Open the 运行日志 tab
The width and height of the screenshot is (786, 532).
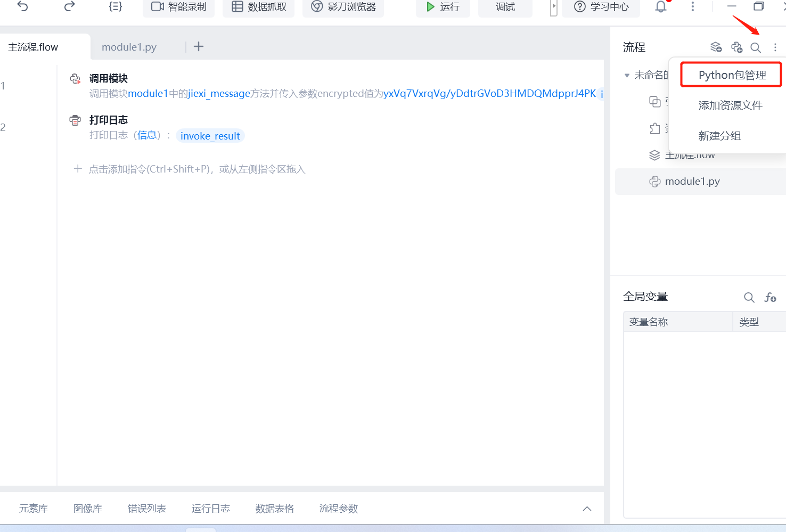(210, 509)
